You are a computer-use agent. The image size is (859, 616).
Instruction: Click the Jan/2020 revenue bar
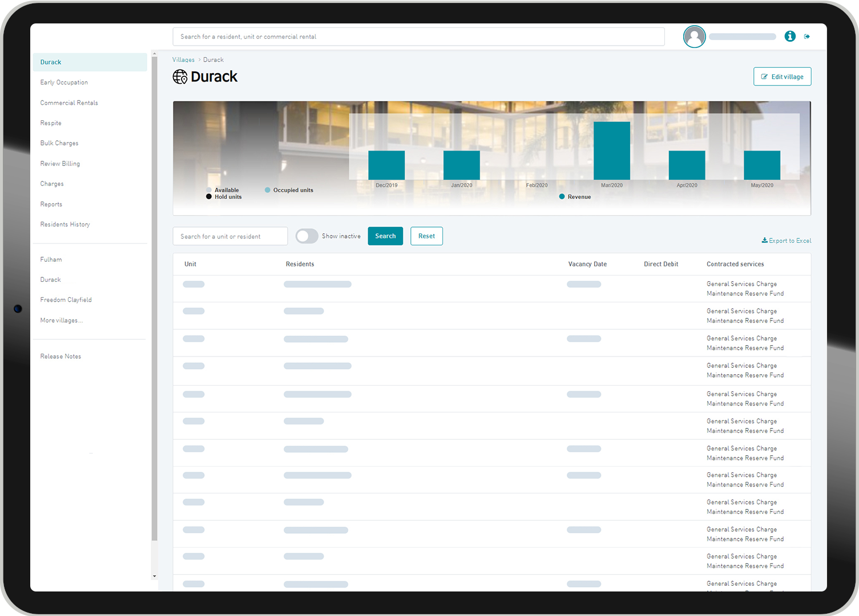462,165
